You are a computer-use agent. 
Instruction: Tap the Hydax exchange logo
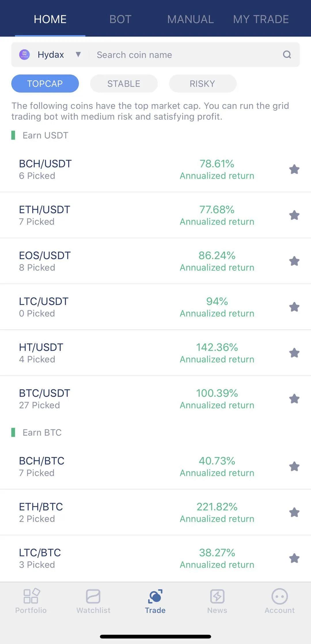[24, 54]
